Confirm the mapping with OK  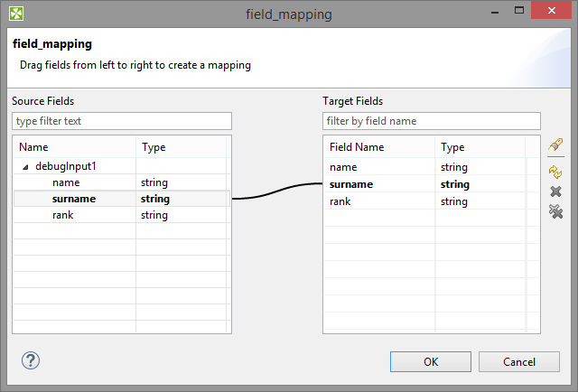[x=431, y=361]
